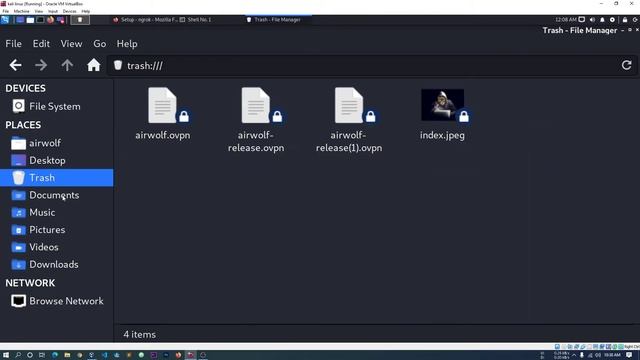Click Windows taskbar search icon
This screenshot has height=360, width=640.
pyautogui.click(x=18, y=355)
